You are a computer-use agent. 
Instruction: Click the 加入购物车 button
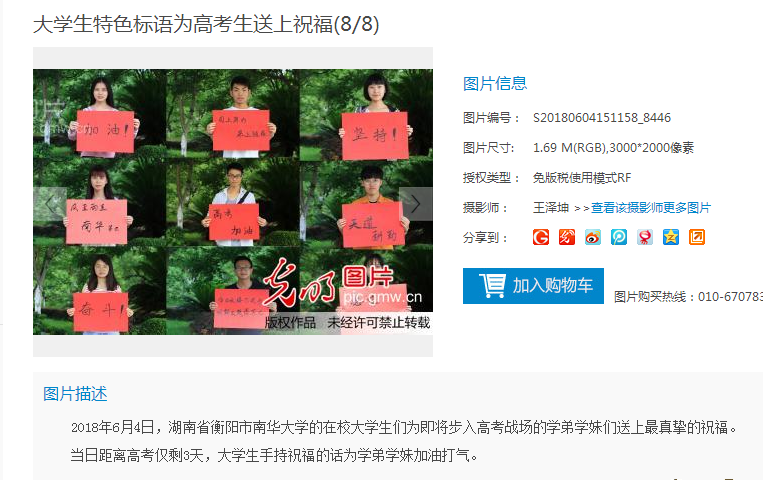click(533, 286)
